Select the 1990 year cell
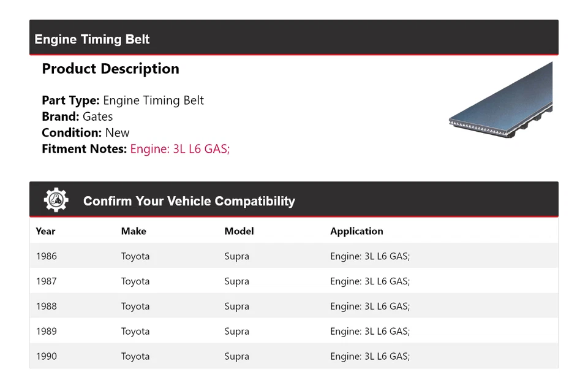 coord(46,356)
